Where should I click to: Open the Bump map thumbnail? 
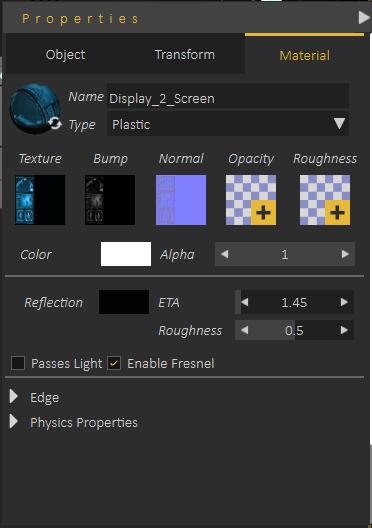pos(110,200)
